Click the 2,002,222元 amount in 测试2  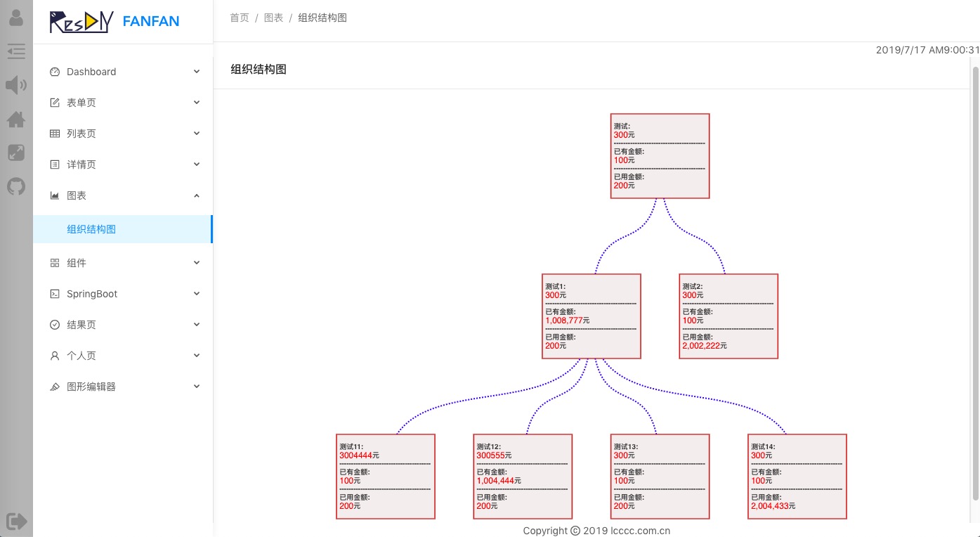pyautogui.click(x=705, y=346)
